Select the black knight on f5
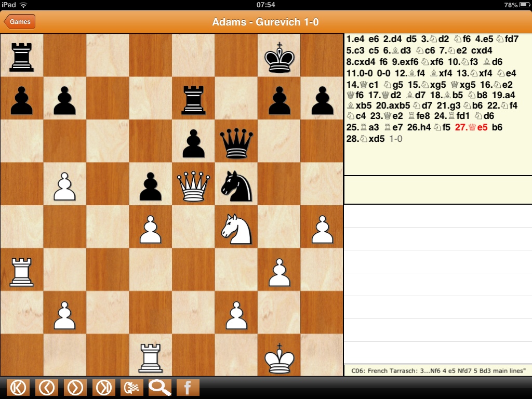The height and width of the screenshot is (399, 532). point(236,184)
